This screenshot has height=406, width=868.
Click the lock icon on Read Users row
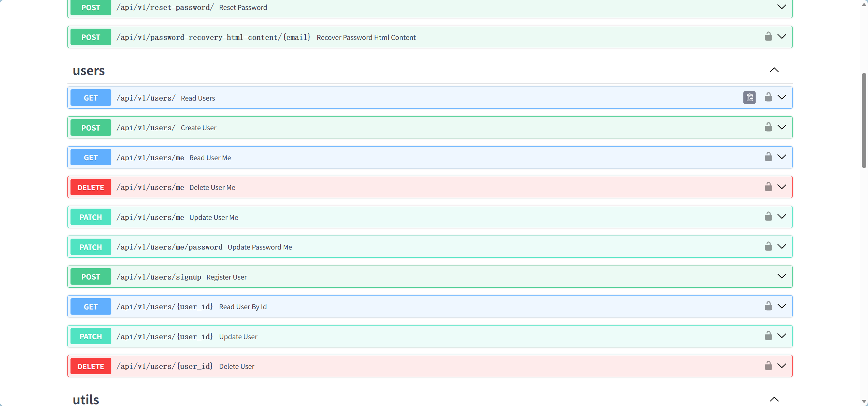tap(768, 97)
